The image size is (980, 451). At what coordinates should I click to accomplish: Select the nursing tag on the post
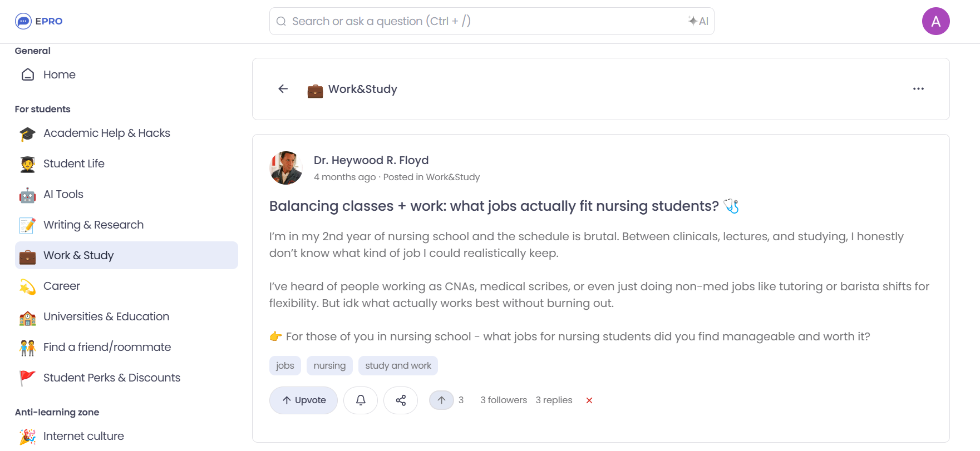coord(329,365)
